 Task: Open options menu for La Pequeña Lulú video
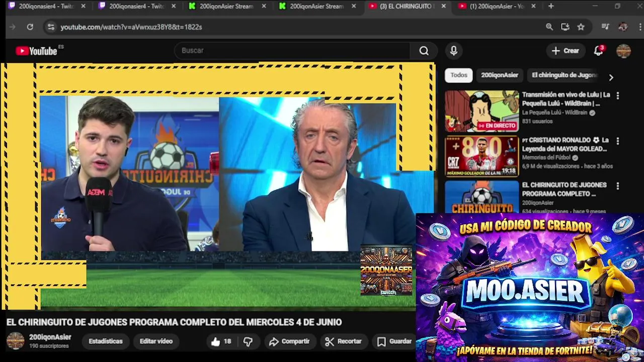tap(617, 95)
